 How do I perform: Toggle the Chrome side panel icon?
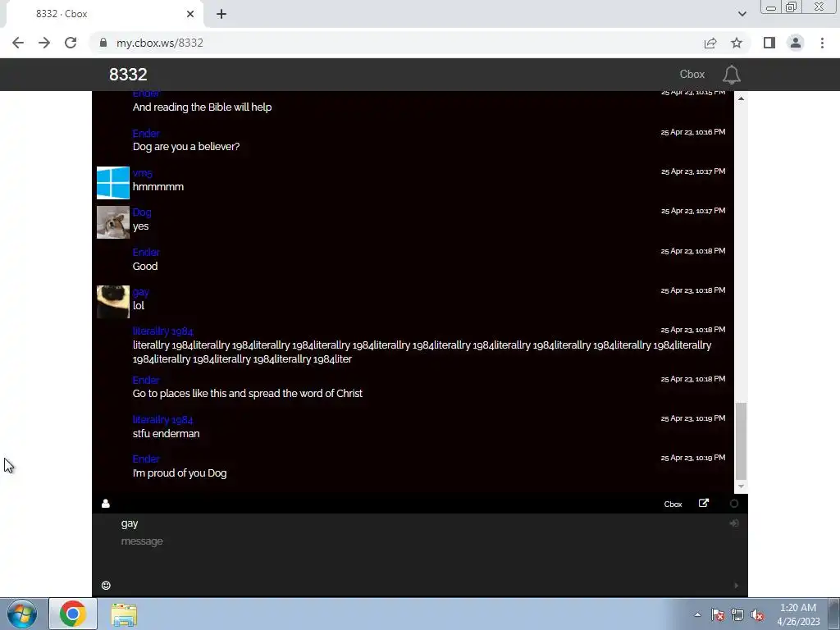point(769,43)
